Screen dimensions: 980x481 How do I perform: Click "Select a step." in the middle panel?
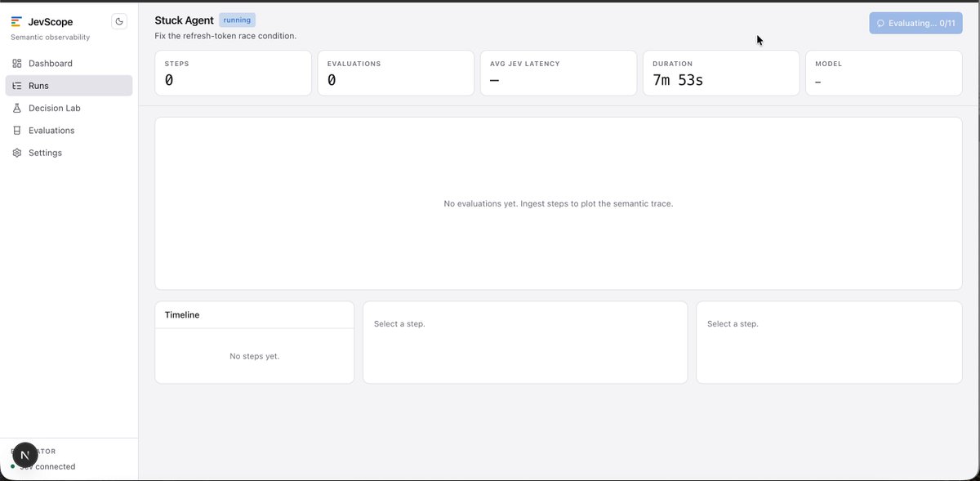[399, 324]
